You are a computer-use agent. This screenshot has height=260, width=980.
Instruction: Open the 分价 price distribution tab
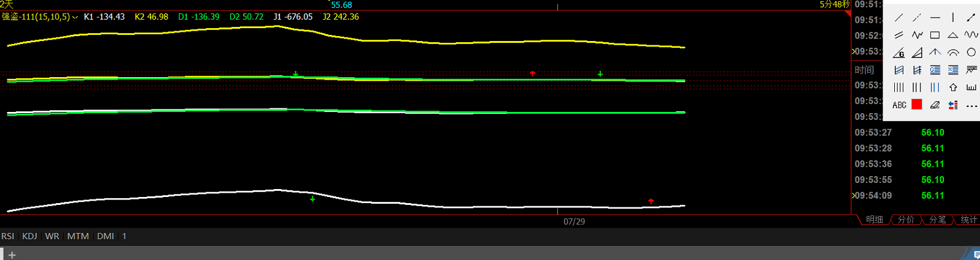pos(906,220)
